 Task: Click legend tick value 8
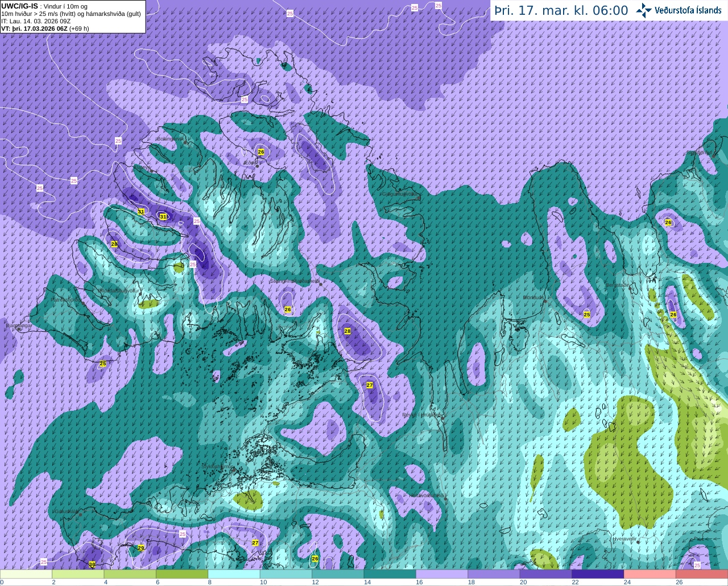[210, 582]
